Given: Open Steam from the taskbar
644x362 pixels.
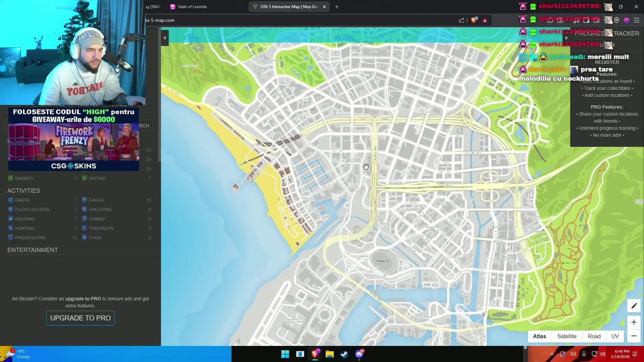Looking at the screenshot, I should tap(344, 354).
